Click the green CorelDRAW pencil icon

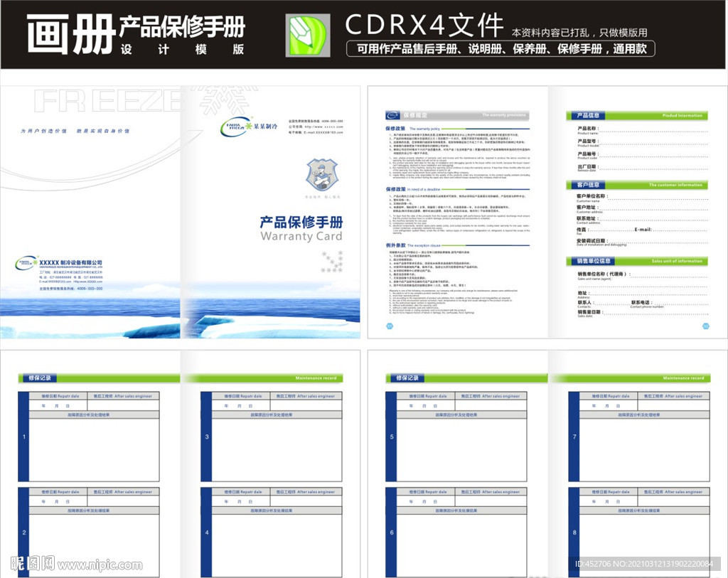307,36
